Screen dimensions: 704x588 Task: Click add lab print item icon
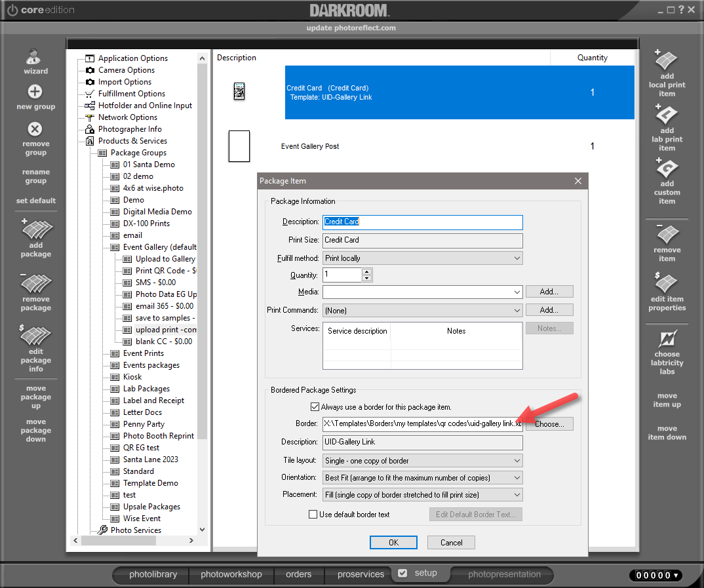click(x=666, y=115)
